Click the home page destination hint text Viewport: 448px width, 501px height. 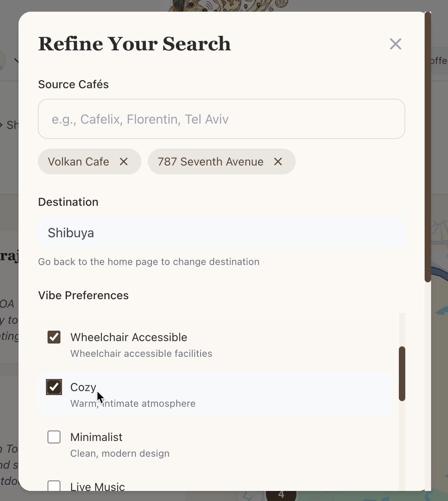point(149,262)
